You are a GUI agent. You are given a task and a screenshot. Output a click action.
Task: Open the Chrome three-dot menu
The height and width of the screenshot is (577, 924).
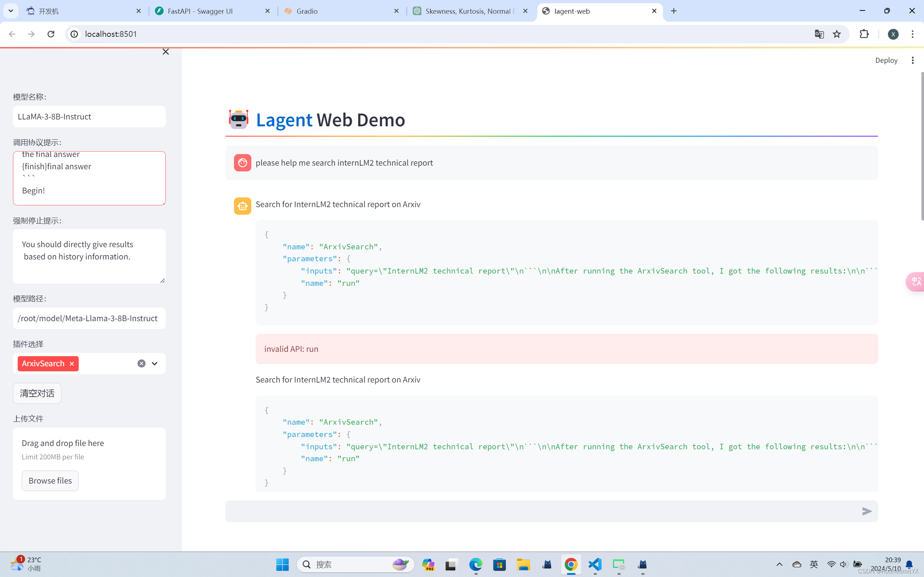(912, 34)
